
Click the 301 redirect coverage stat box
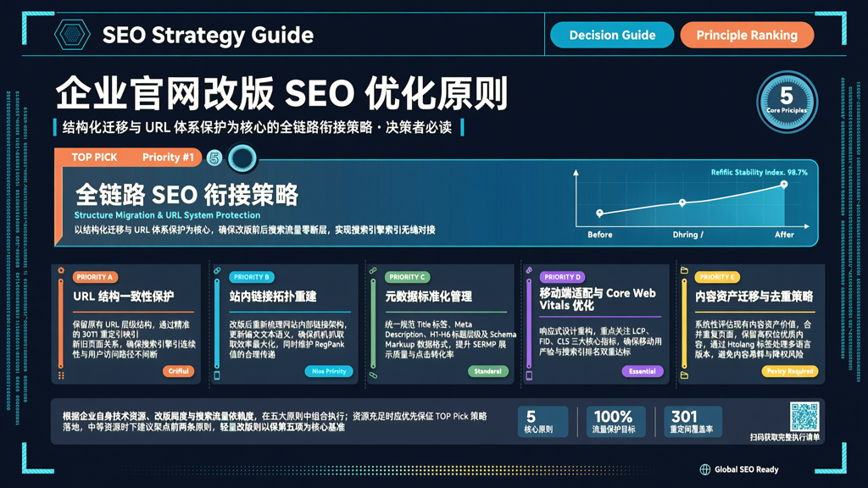point(693,422)
